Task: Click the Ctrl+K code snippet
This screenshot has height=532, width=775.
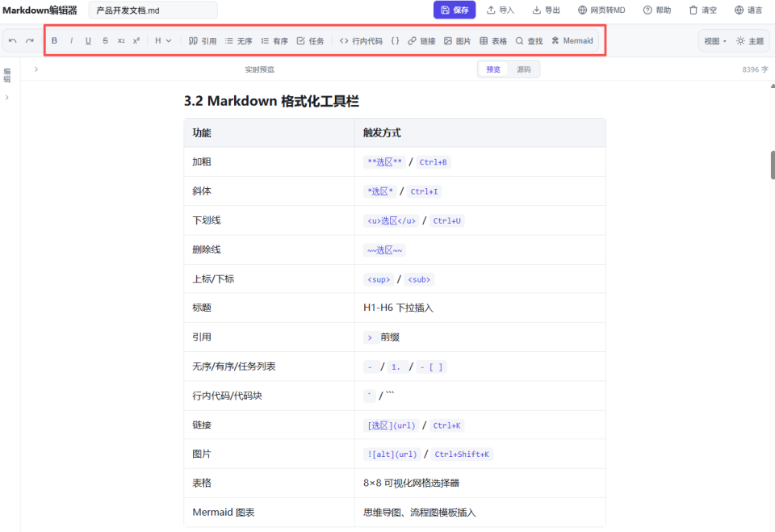Action: tap(446, 425)
